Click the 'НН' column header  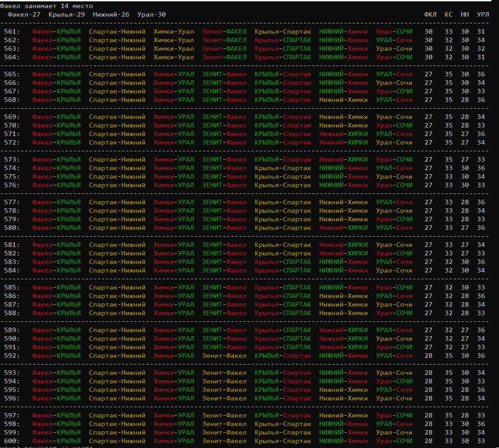tap(464, 15)
